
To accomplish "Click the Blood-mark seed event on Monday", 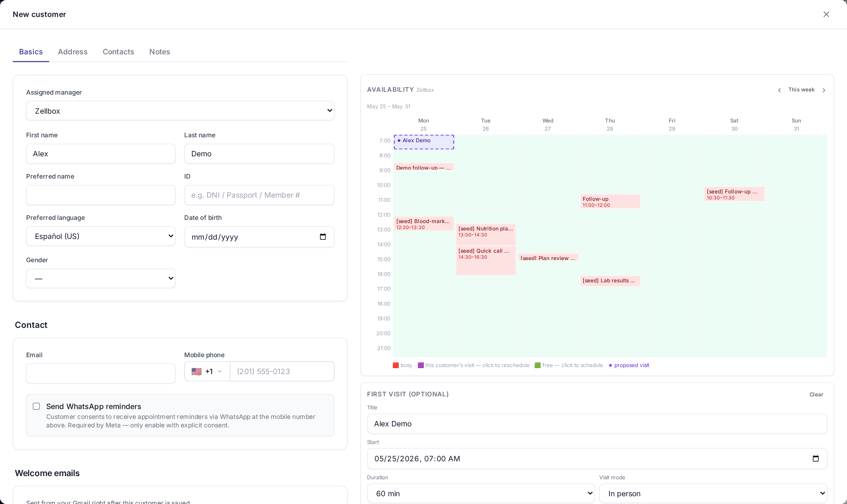I will (424, 224).
